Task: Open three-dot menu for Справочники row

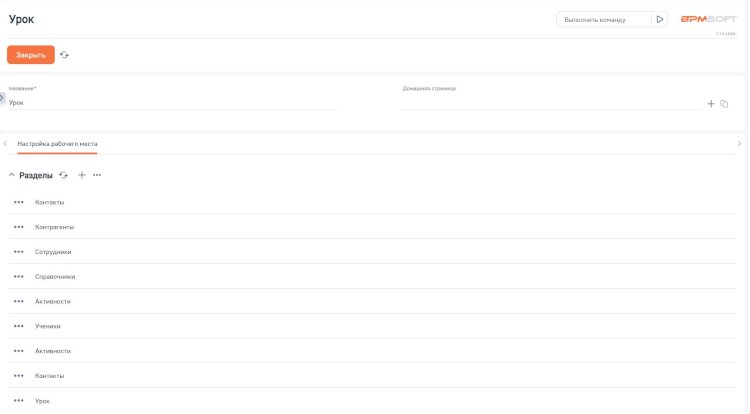Action: [19, 277]
